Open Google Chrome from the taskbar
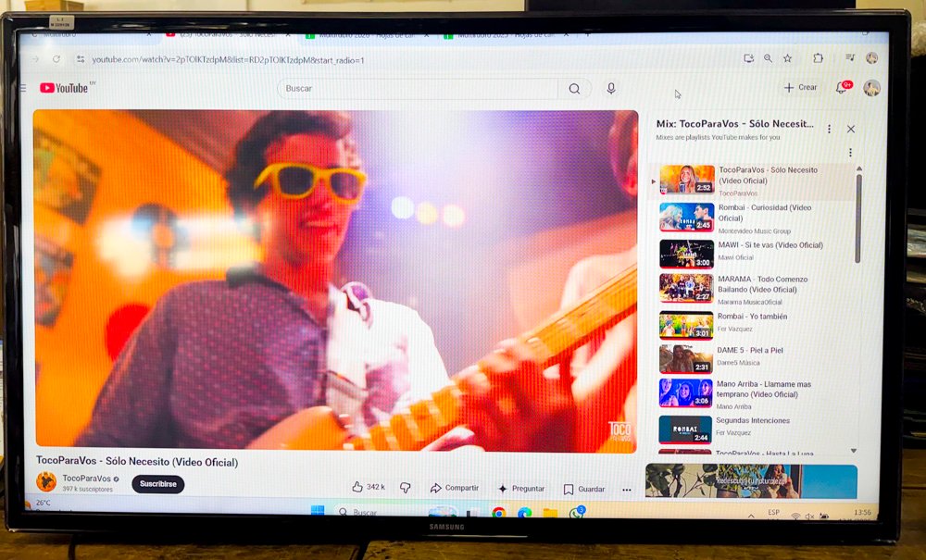Image resolution: width=926 pixels, height=560 pixels. click(x=499, y=512)
